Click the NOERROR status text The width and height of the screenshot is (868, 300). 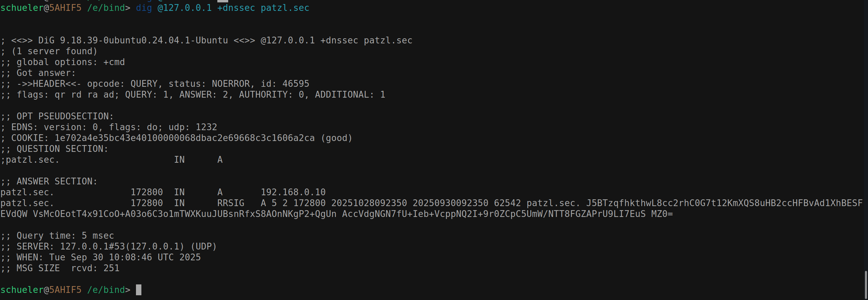[x=231, y=84]
